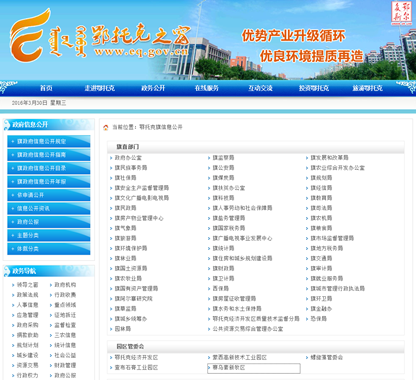416x380 pixels.
Task: Open the 公共资源交易综合管理办公室 link
Action: 248,329
